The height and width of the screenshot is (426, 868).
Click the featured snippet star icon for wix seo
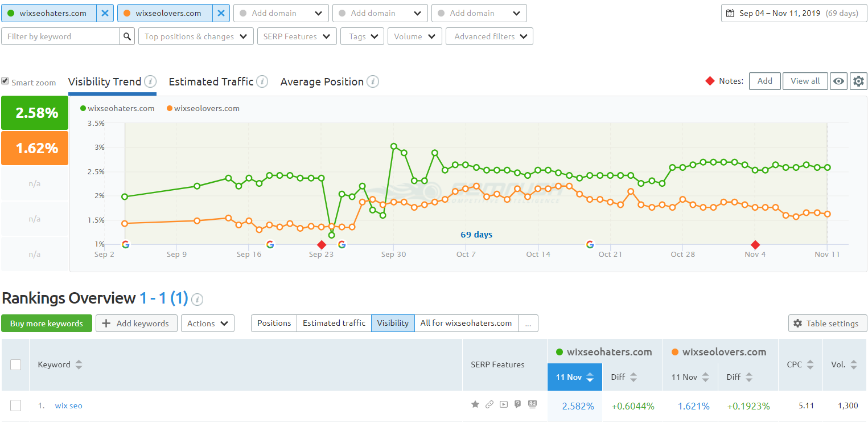[475, 404]
